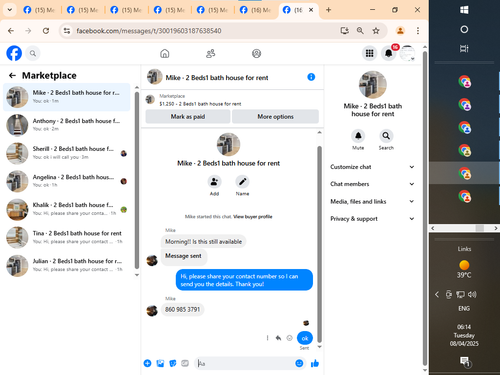View site information icon in address bar

pyautogui.click(x=67, y=31)
